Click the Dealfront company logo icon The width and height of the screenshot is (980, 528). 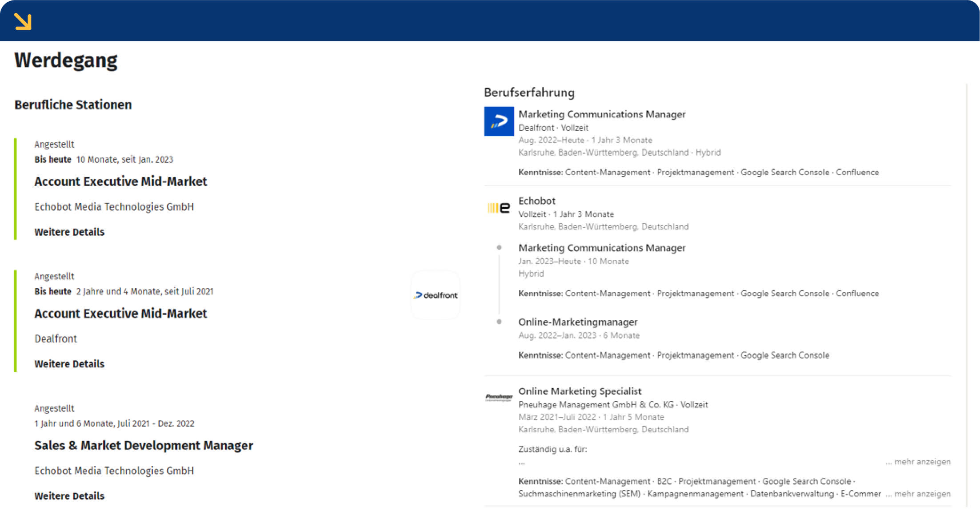coord(499,121)
